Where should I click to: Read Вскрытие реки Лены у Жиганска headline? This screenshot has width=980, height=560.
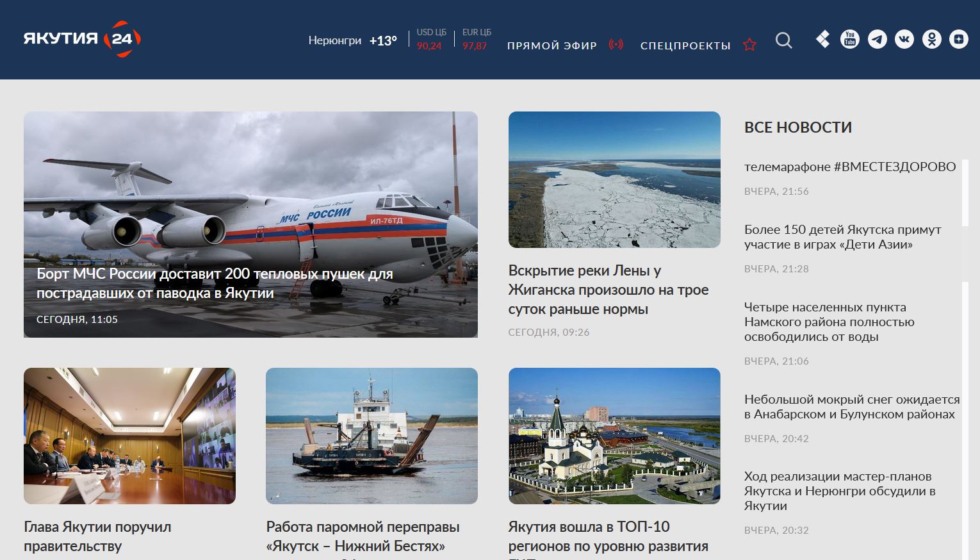[608, 290]
